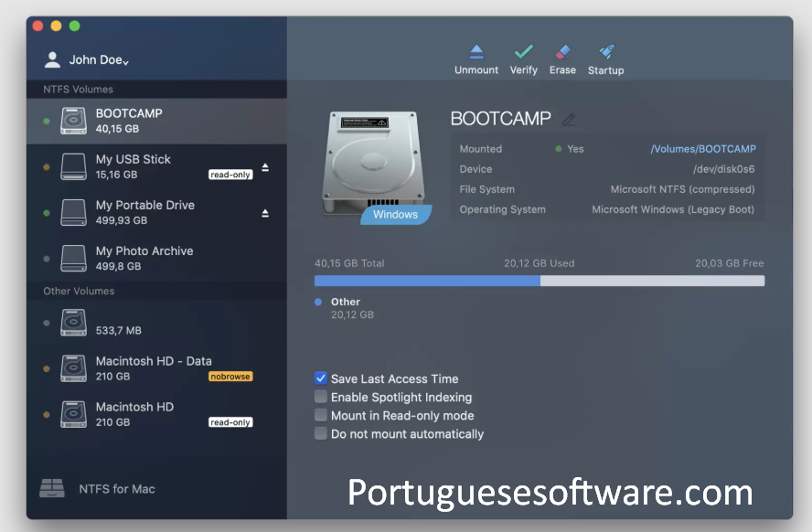The height and width of the screenshot is (532, 812).
Task: Click the BOOTCAMP volume title text
Action: coord(501,119)
